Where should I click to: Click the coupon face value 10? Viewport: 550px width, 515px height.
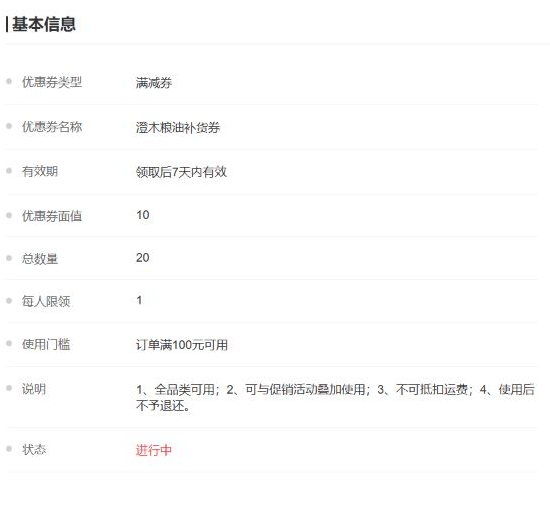143,215
